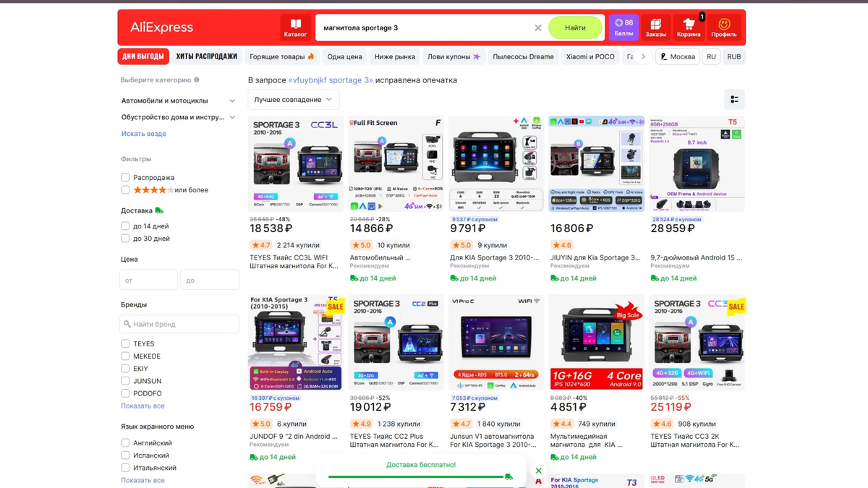The height and width of the screenshot is (488, 868).
Task: Open Баллы points icon
Action: (x=624, y=27)
